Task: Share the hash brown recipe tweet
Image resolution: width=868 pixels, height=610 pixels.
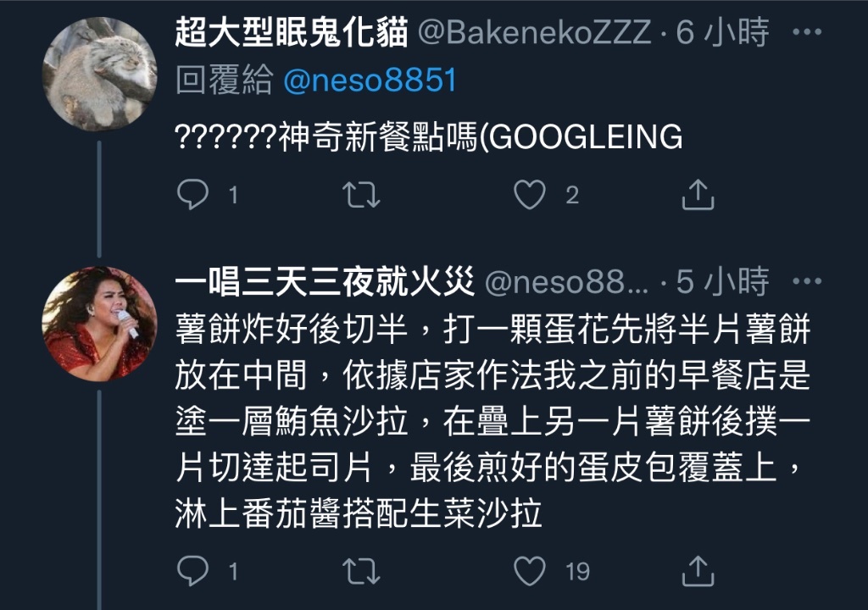Action: (x=698, y=571)
